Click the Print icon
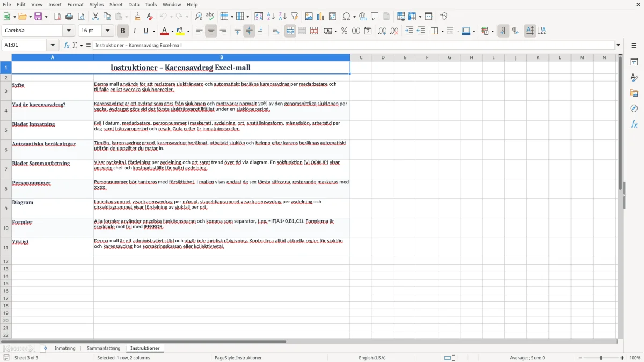 [x=69, y=17]
